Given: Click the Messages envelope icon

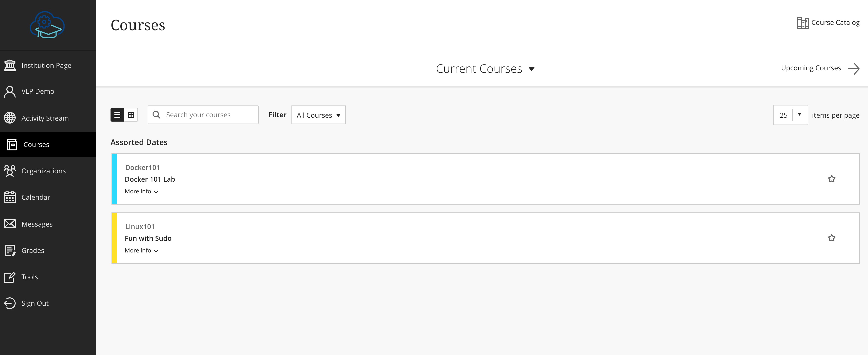Looking at the screenshot, I should [10, 224].
